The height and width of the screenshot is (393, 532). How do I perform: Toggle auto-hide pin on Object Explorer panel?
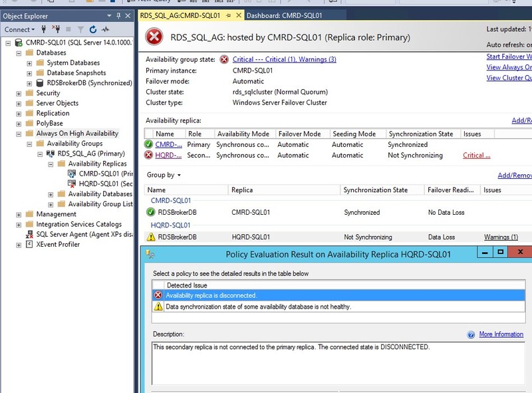tap(117, 14)
